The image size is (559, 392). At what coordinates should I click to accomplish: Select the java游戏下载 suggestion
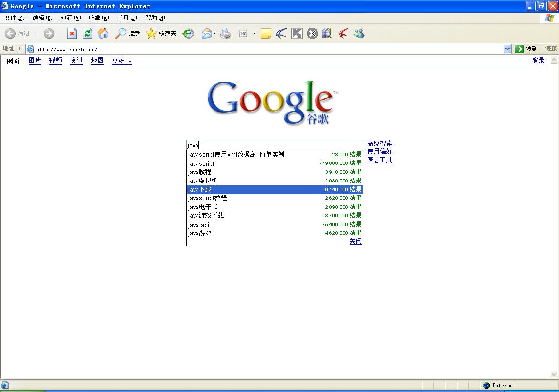(275, 215)
